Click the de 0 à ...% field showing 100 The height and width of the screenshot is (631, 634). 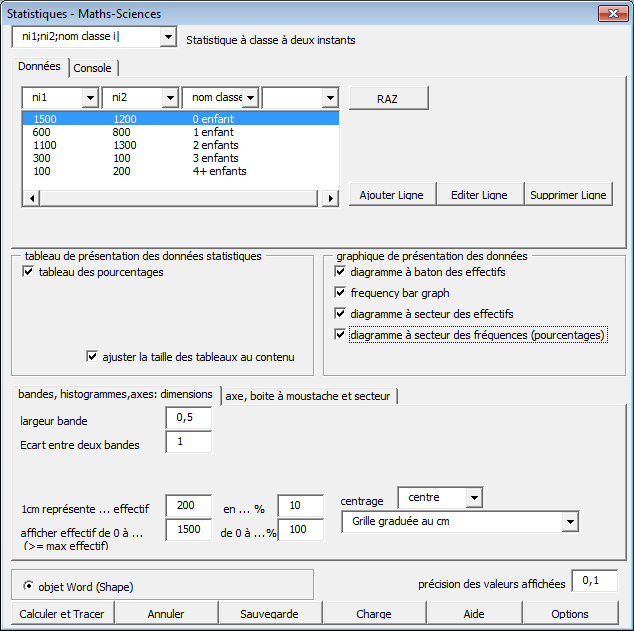pos(301,530)
